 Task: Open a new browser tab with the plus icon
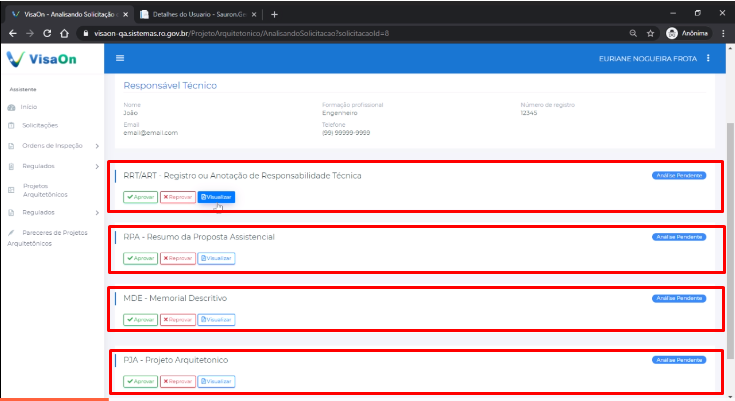click(x=274, y=15)
